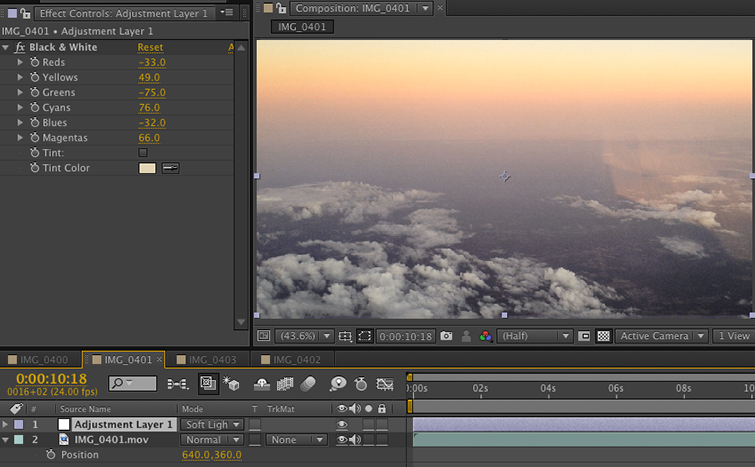
Task: Open the Soft Light blending mode dropdown
Action: 211,425
